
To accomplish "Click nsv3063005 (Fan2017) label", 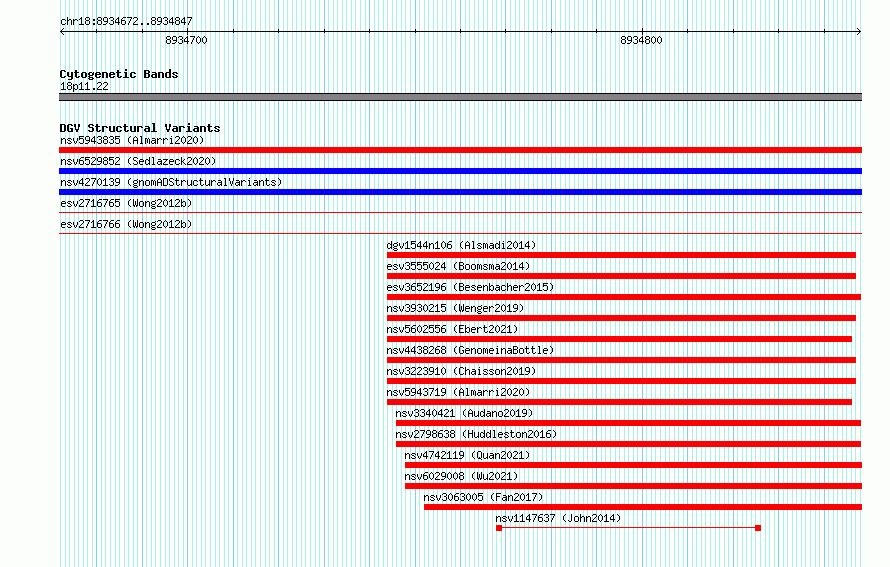I will pyautogui.click(x=483, y=497).
